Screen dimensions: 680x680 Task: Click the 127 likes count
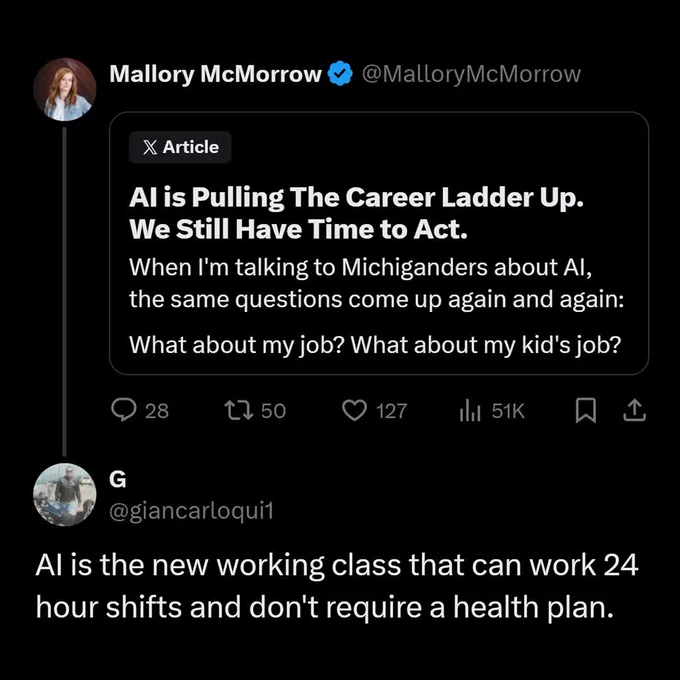point(391,411)
